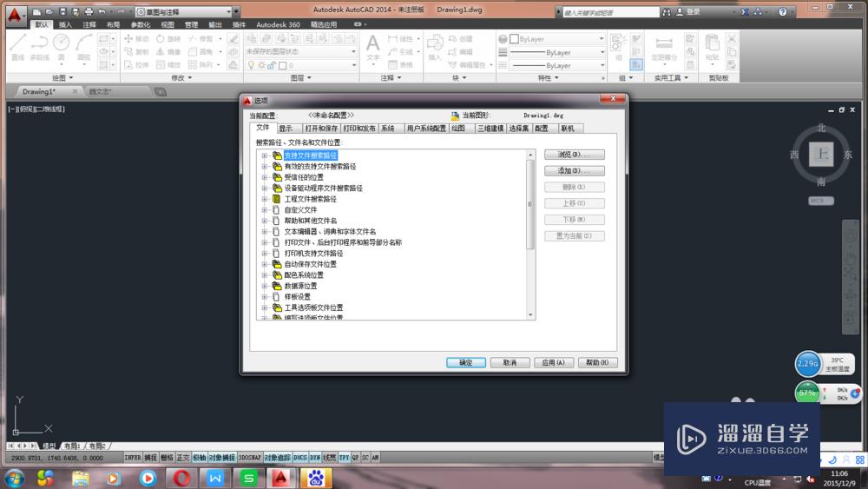Select the 圆弧 (Arc) tool
The height and width of the screenshot is (489, 868).
[83, 47]
